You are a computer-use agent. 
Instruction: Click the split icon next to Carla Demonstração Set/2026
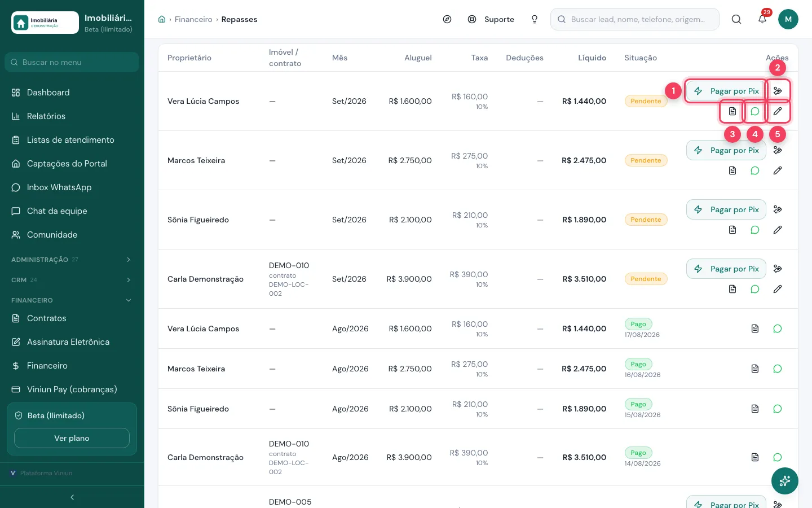pos(778,269)
